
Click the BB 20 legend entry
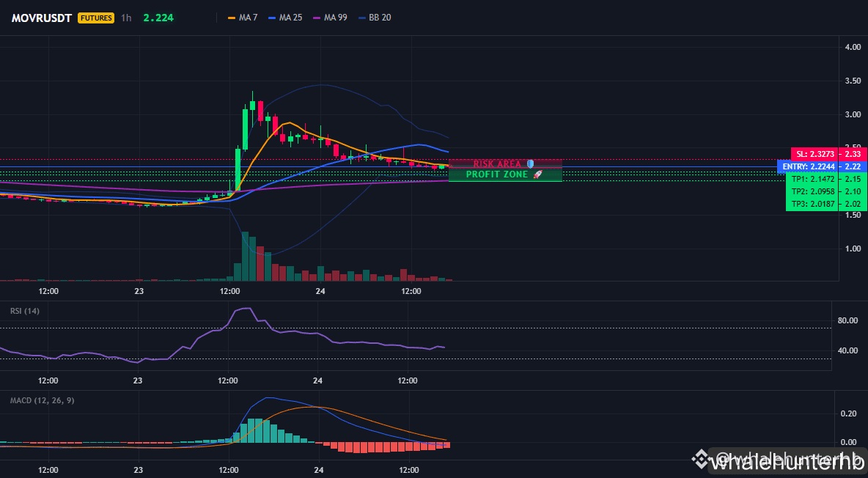point(374,18)
